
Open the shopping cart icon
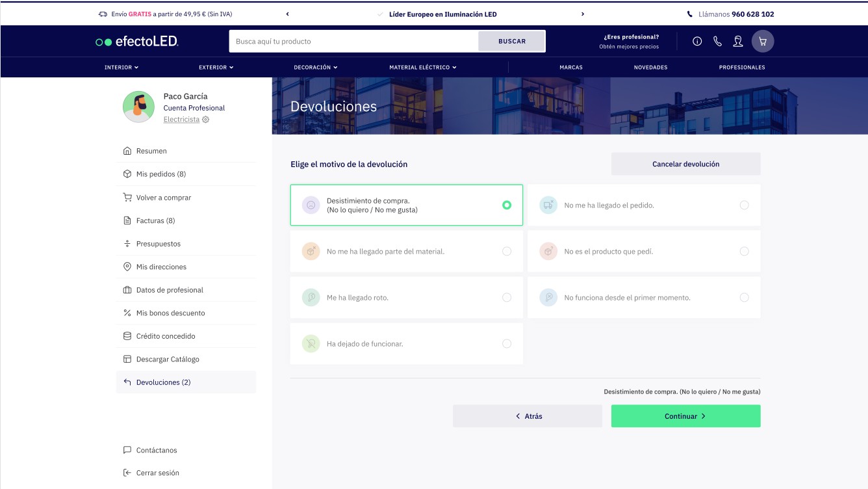(x=763, y=42)
